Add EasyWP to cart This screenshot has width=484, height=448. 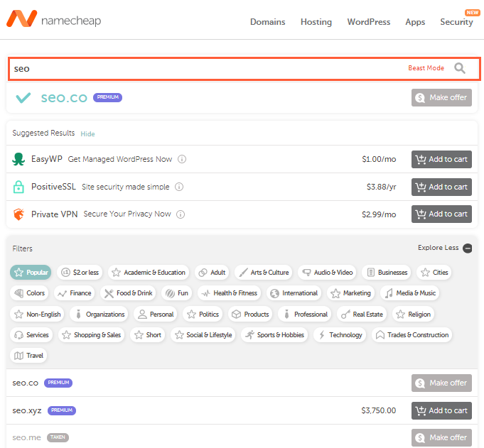click(441, 159)
